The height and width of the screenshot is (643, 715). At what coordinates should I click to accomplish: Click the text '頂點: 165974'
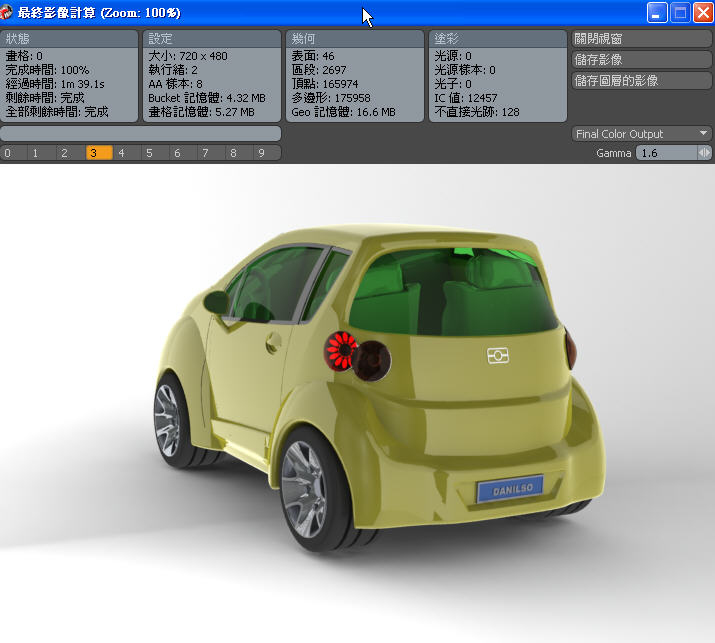(325, 84)
